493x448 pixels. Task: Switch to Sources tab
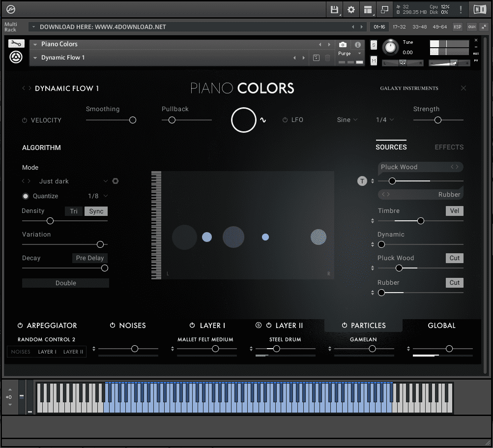(x=391, y=147)
